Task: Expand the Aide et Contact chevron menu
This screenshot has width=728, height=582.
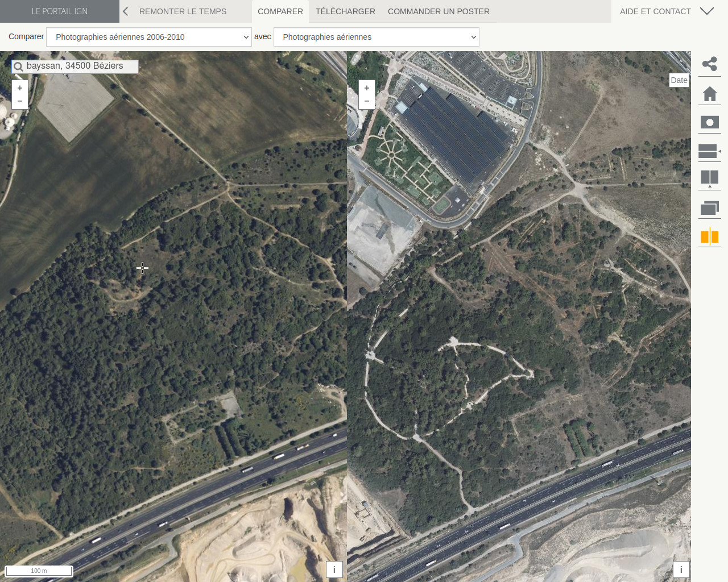Action: [707, 11]
